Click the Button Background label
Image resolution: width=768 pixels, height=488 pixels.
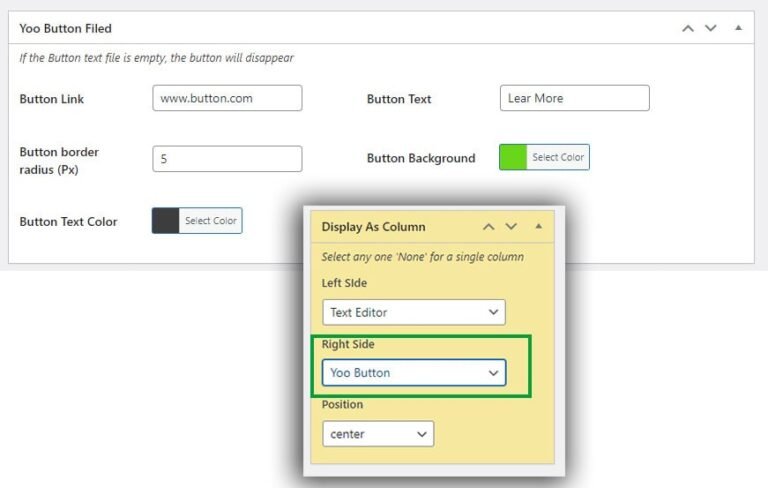(x=421, y=158)
